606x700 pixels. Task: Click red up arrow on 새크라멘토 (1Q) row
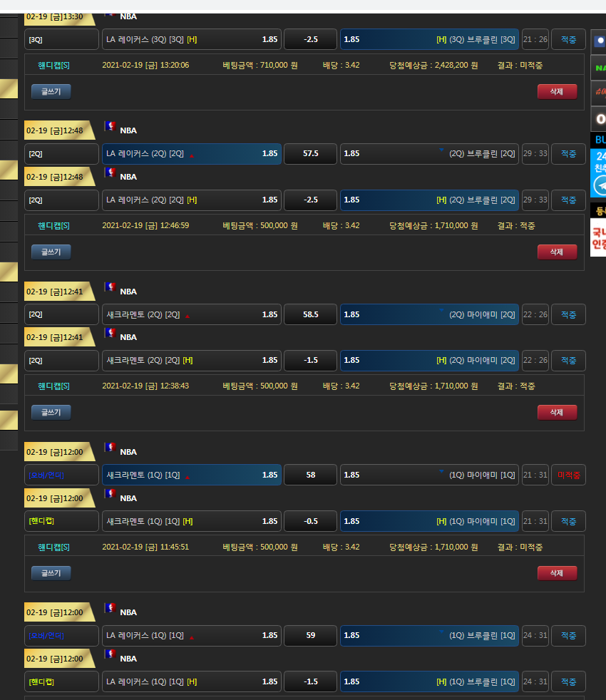[x=188, y=476]
